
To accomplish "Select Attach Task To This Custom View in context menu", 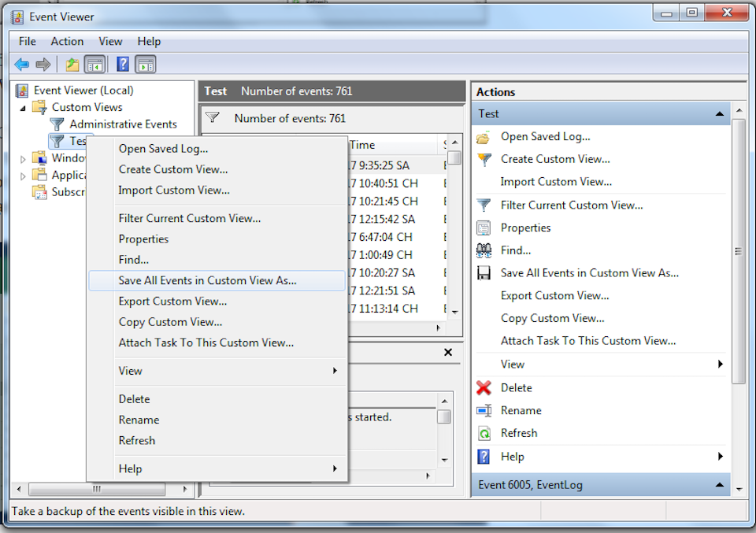I will coord(217,342).
